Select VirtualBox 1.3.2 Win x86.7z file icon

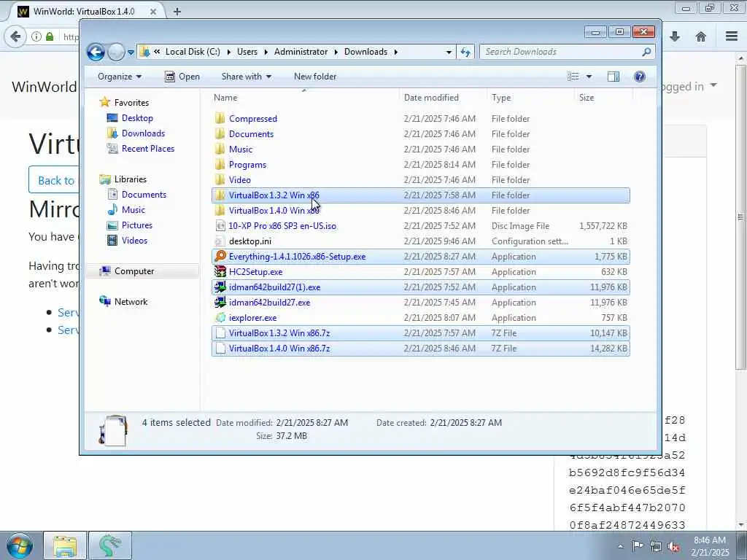click(x=220, y=332)
